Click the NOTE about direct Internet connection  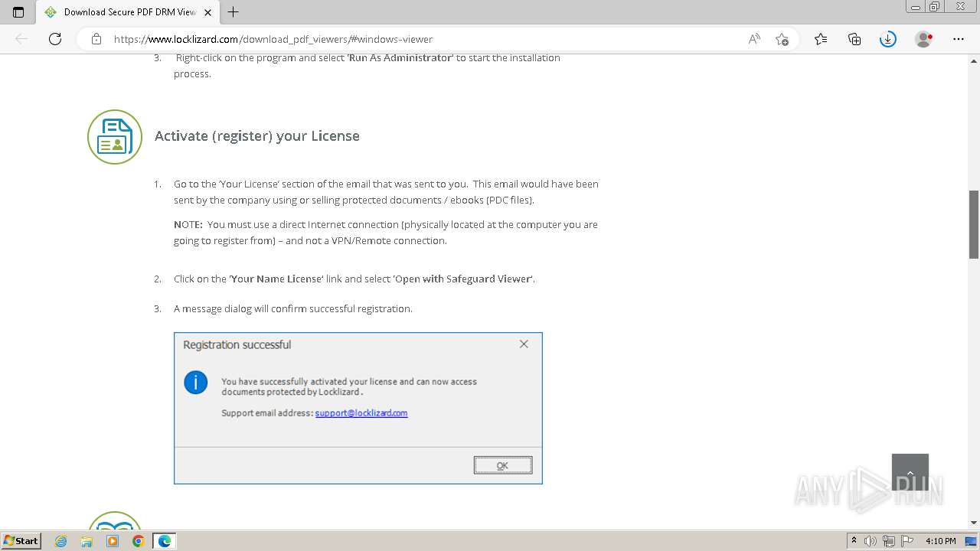coord(386,233)
